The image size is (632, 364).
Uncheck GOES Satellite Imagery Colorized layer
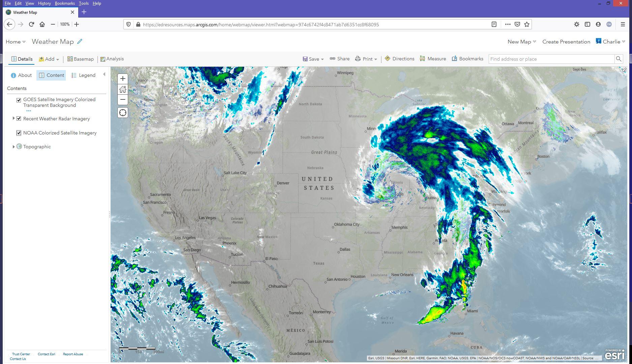[x=19, y=100]
